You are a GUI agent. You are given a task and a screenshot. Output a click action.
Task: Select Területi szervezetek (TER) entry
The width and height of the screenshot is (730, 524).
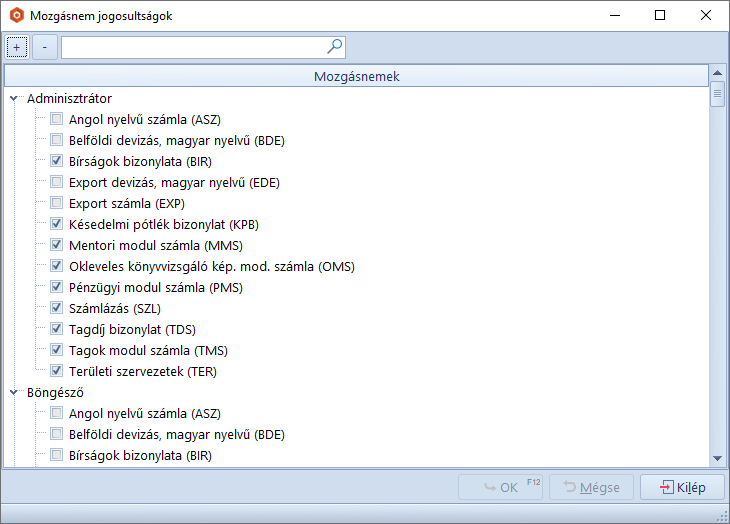[140, 371]
